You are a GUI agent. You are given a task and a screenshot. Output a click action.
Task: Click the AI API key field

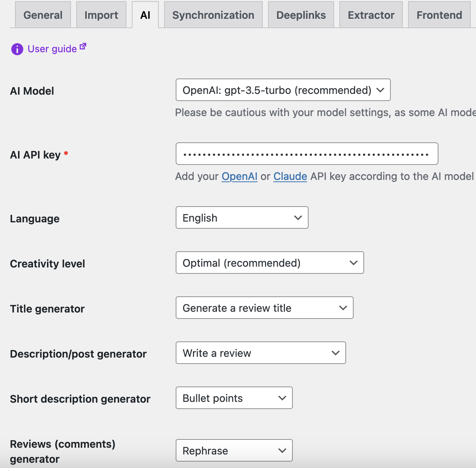307,154
